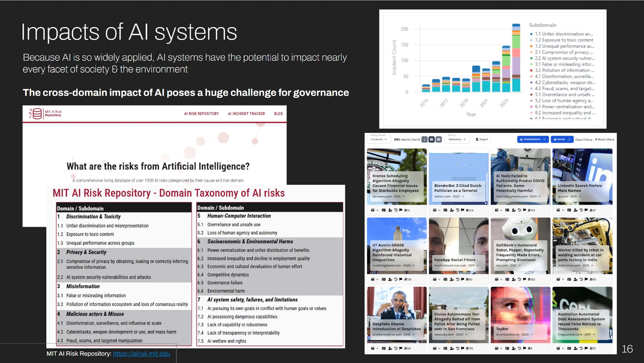This screenshot has height=363, width=644.
Task: Switch to the compact grid view toggle
Action: [431, 140]
